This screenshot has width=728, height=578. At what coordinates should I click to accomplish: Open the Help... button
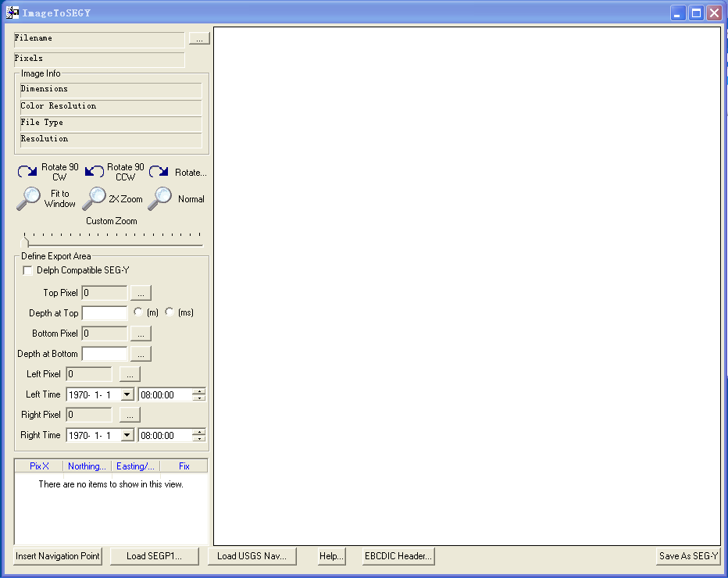tap(331, 556)
